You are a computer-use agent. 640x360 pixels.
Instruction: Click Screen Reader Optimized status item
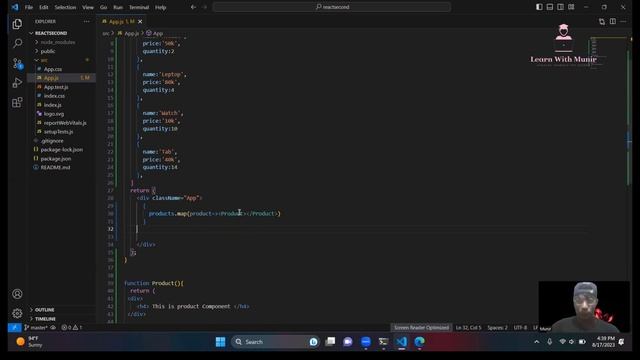421,327
